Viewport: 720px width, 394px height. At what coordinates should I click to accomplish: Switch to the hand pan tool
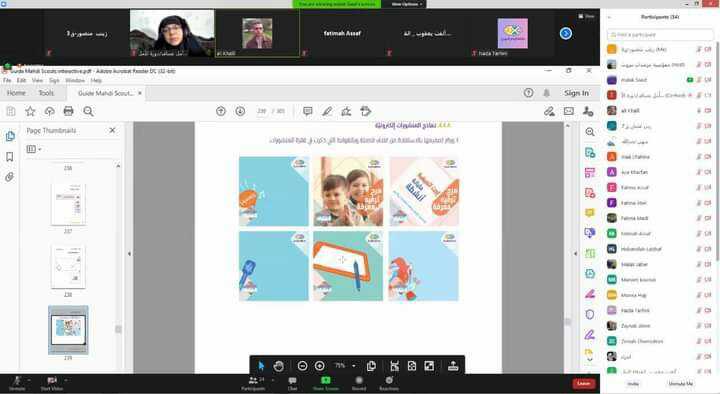[279, 366]
